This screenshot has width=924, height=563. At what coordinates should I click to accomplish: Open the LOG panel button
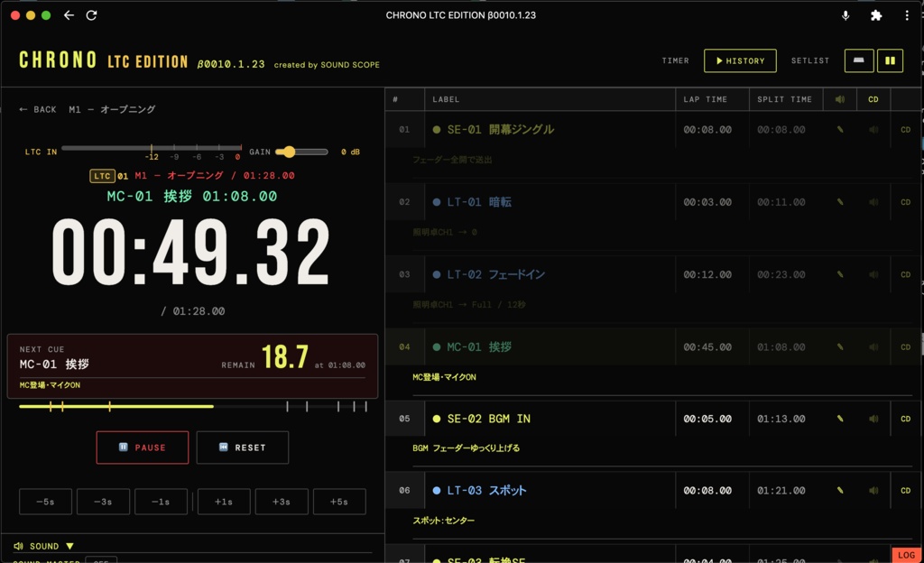pyautogui.click(x=906, y=555)
